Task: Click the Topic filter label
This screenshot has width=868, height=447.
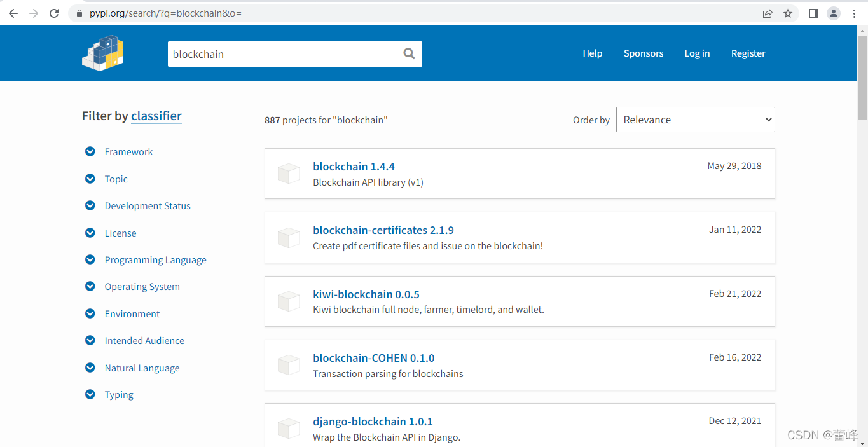Action: (116, 179)
